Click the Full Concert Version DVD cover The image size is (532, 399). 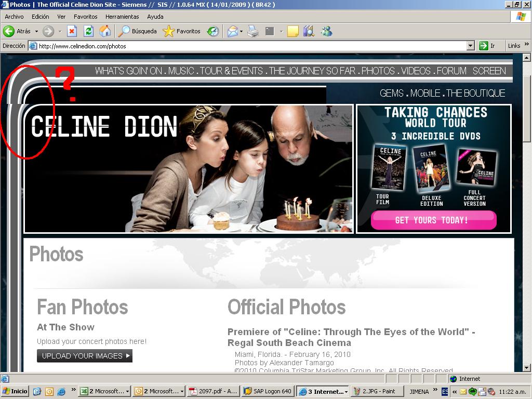point(476,168)
